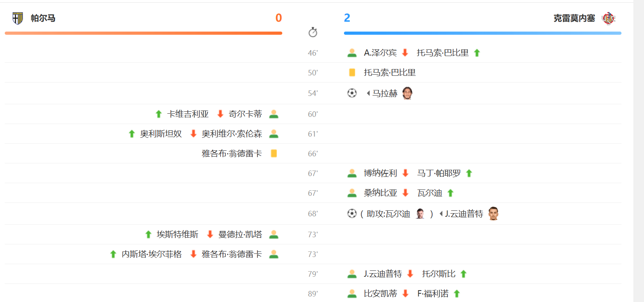Click the Cremonese club badge
644x302 pixels.
coord(609,18)
